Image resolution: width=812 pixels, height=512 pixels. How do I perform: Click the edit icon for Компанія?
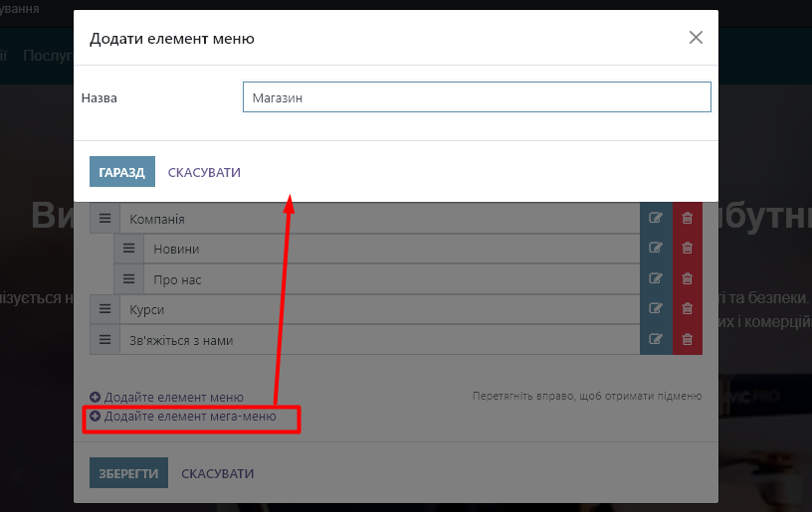pyautogui.click(x=656, y=219)
